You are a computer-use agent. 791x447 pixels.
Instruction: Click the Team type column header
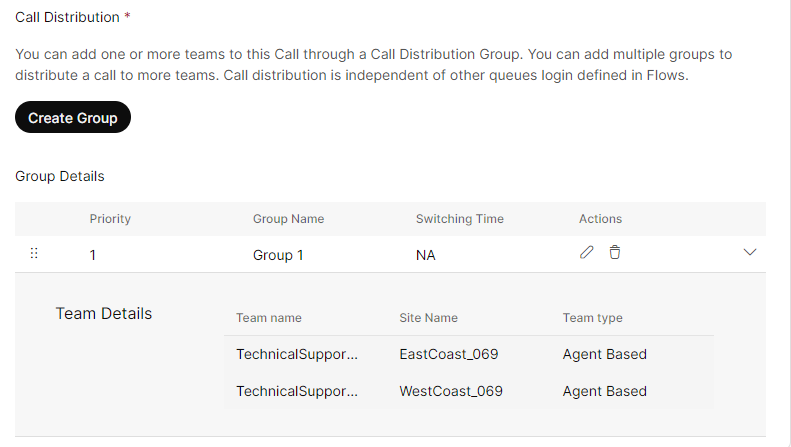(x=593, y=318)
